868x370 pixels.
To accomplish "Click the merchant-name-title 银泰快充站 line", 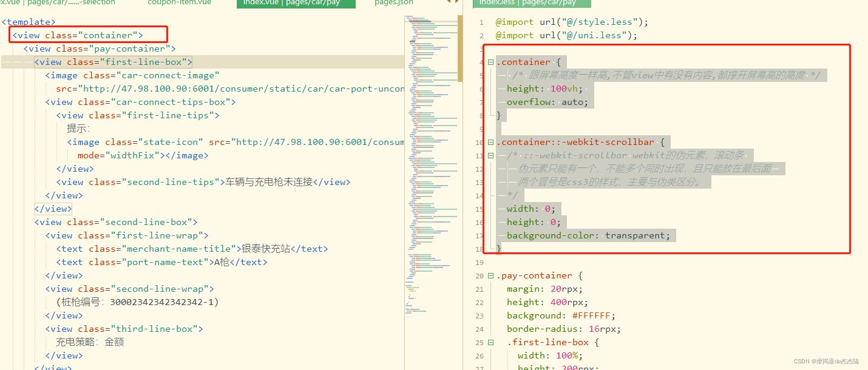I will pyautogui.click(x=192, y=249).
